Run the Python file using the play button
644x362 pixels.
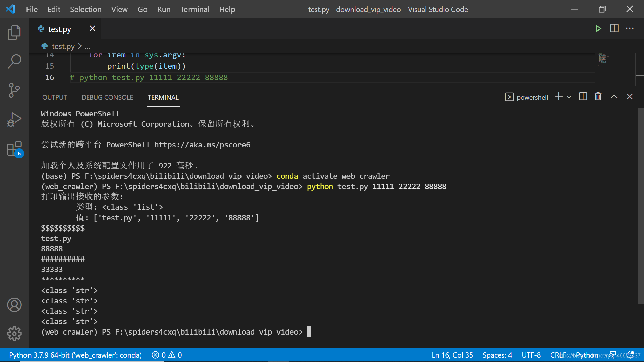coord(599,28)
